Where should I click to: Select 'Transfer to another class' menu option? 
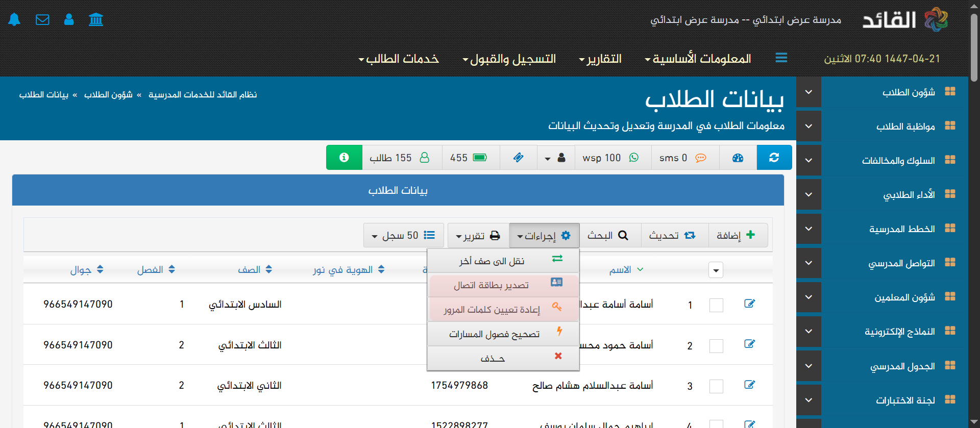pos(503,261)
